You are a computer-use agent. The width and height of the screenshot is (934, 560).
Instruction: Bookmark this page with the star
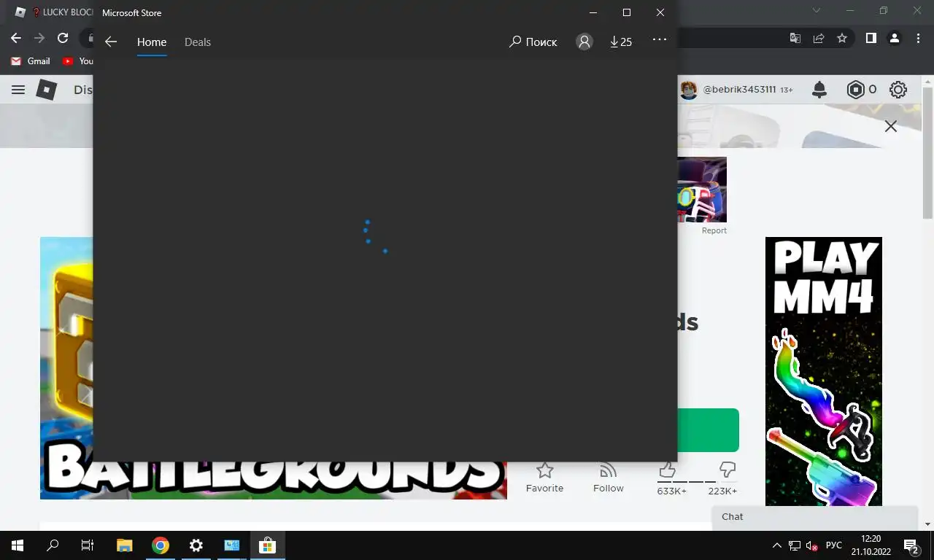842,38
